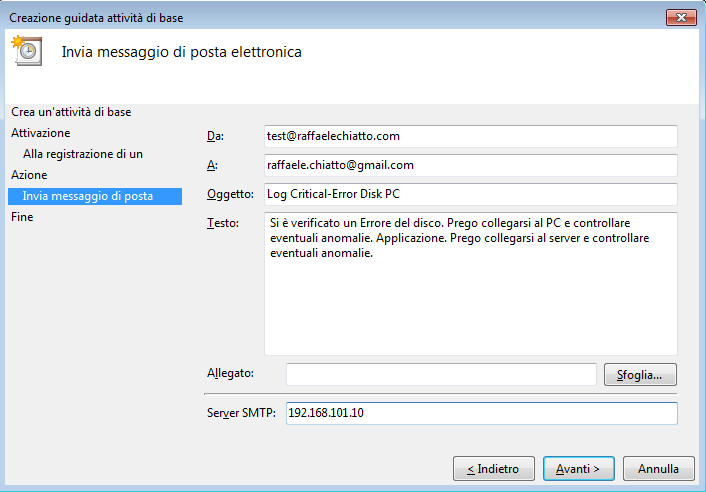Browse for attachment with Sfoglia

pyautogui.click(x=640, y=375)
